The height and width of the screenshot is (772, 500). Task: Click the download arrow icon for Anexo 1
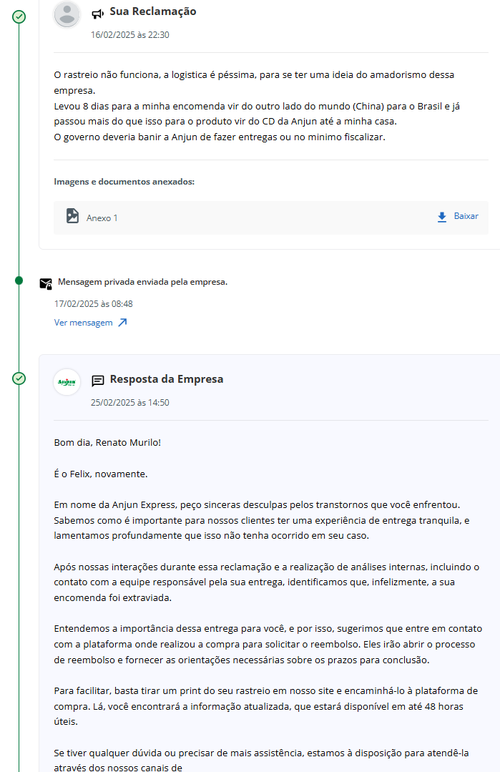click(442, 217)
